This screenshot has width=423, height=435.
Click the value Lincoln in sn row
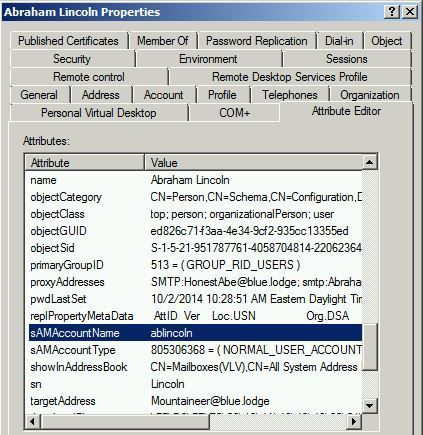[168, 384]
